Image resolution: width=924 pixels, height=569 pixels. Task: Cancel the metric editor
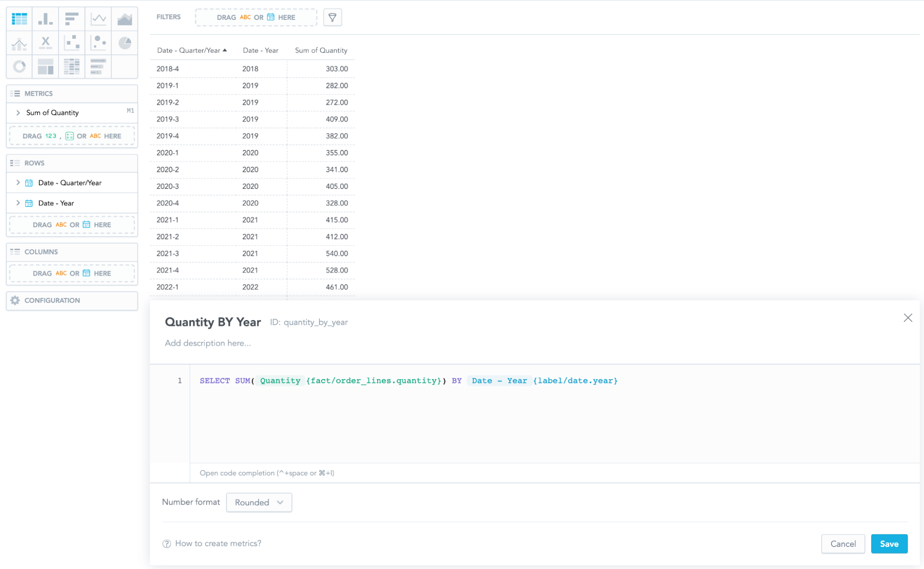843,544
